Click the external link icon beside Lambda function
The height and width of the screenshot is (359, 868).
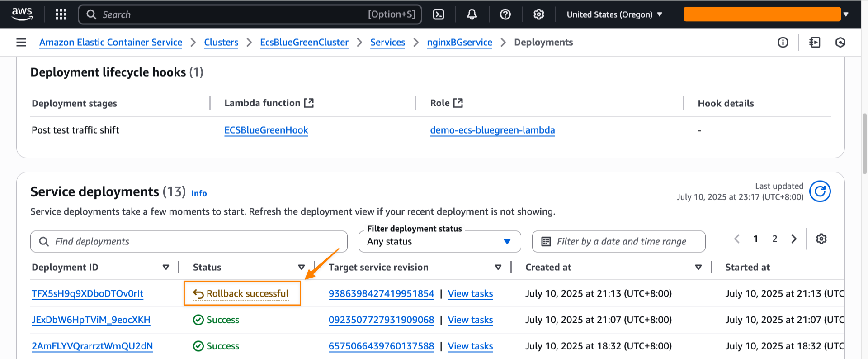[x=309, y=103]
